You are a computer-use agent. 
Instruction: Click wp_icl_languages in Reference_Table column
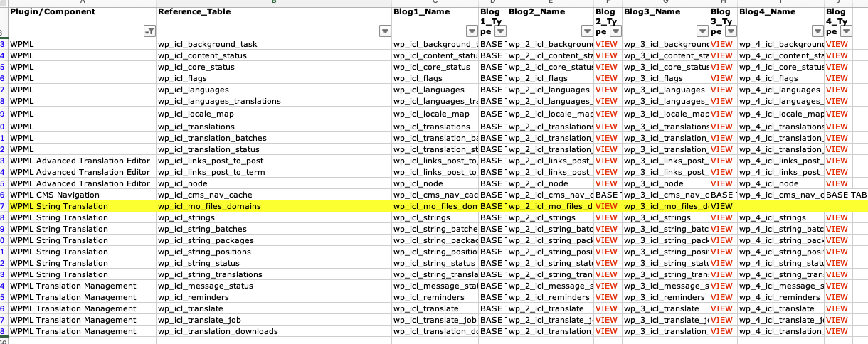click(x=194, y=90)
